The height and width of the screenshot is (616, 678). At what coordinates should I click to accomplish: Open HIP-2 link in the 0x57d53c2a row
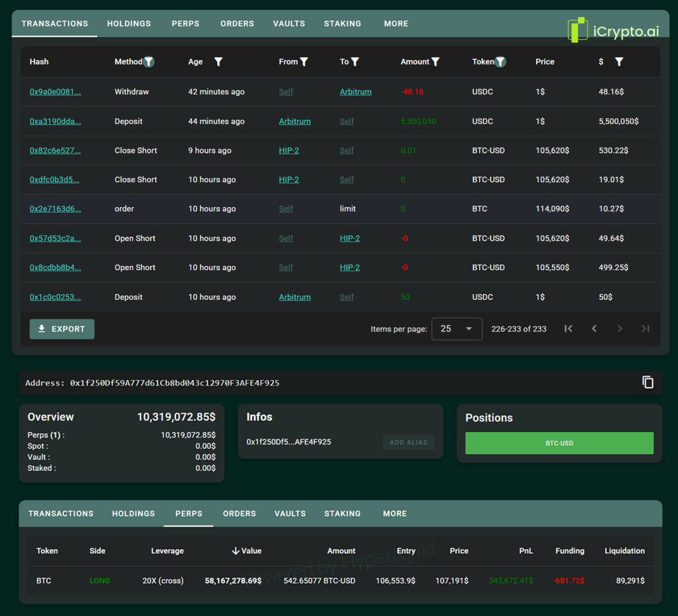click(x=350, y=238)
